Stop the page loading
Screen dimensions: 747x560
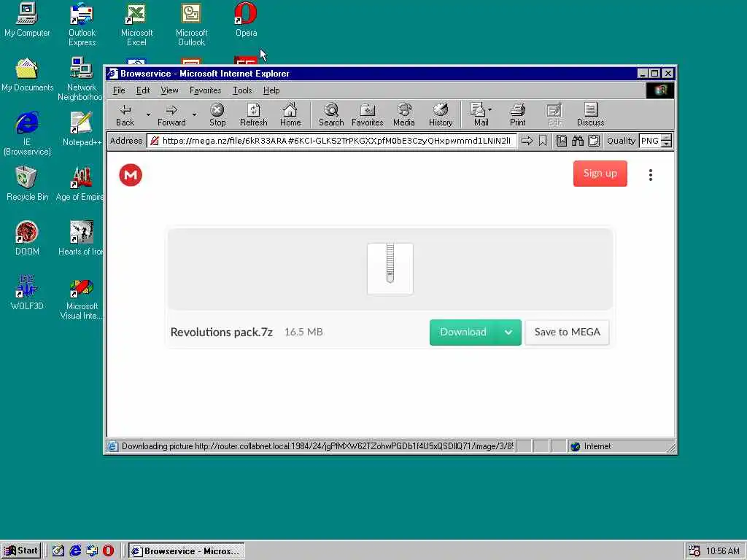click(x=217, y=114)
